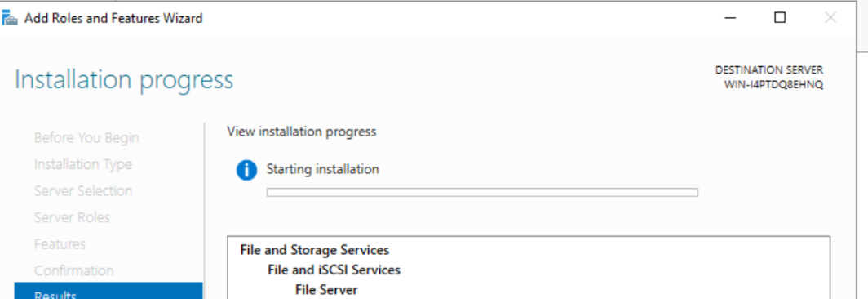Click the installation progress bar
868x299 pixels.
click(482, 193)
